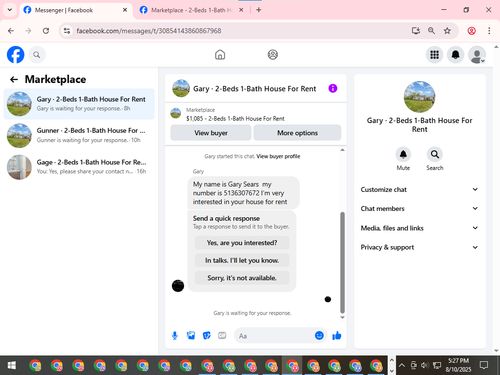Choose a GIF from the composer
This screenshot has width=500, height=375.
pos(222,336)
